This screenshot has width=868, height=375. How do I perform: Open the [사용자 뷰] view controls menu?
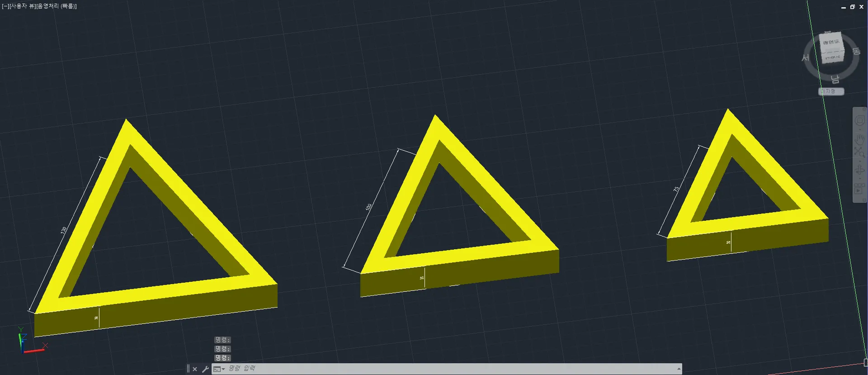click(22, 6)
